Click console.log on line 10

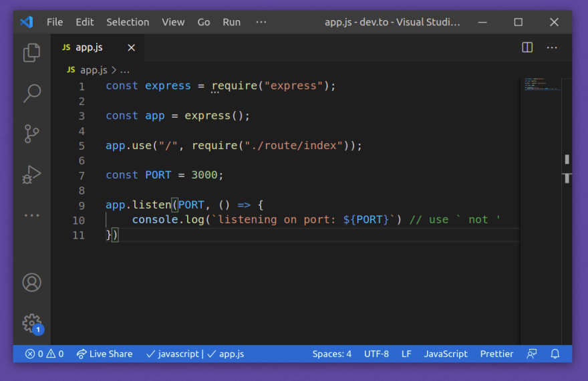coord(168,220)
